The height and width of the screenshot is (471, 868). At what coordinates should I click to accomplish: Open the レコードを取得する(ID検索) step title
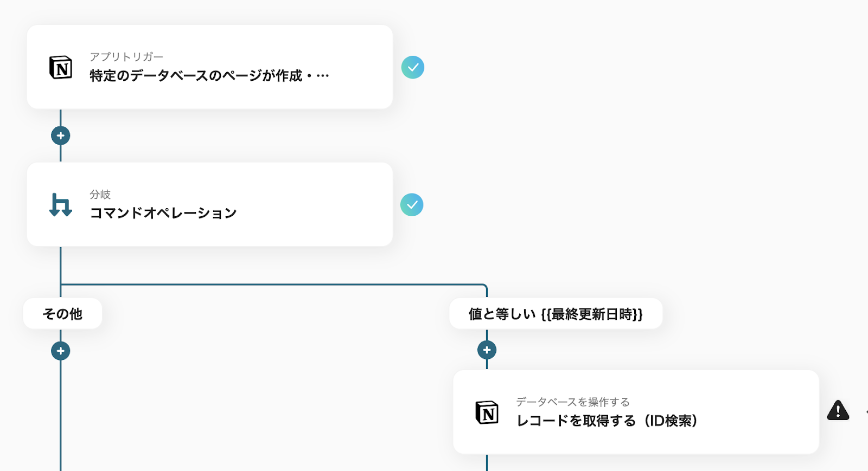[607, 421]
